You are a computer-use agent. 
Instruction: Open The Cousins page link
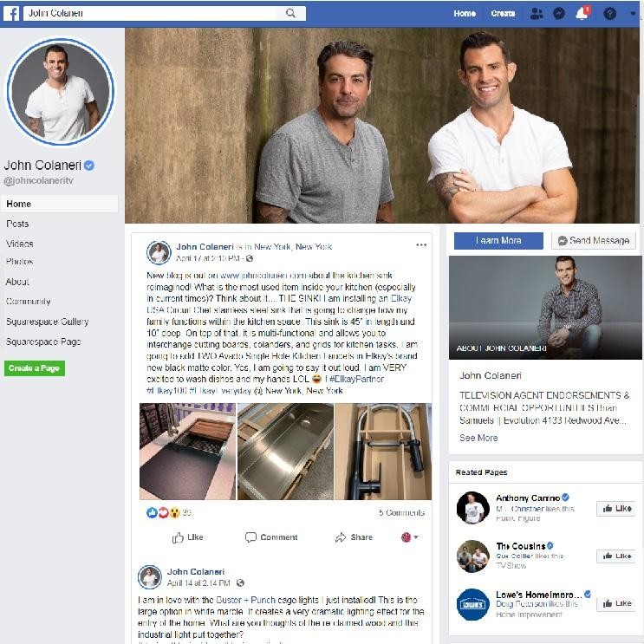[x=520, y=546]
